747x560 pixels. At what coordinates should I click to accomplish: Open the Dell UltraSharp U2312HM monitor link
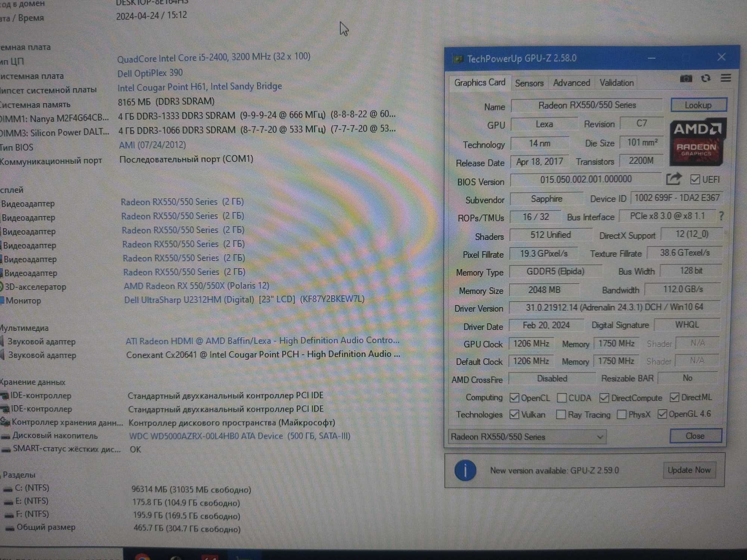tap(244, 299)
